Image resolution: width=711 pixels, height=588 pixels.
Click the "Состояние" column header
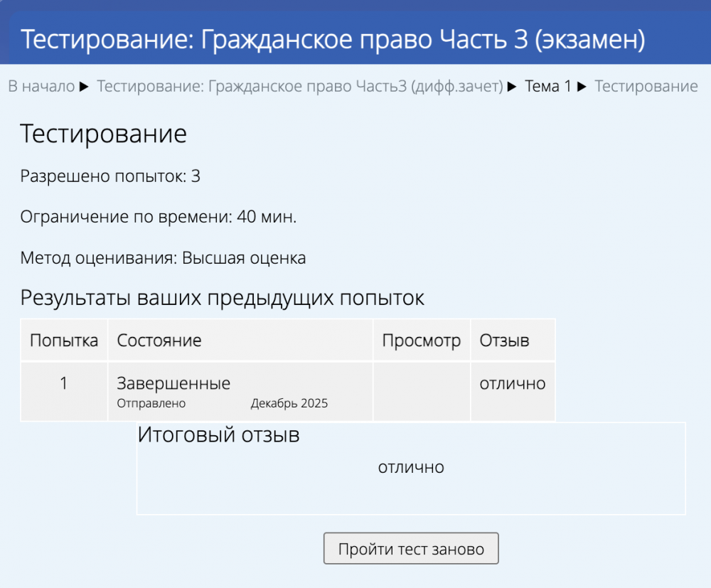[159, 341]
